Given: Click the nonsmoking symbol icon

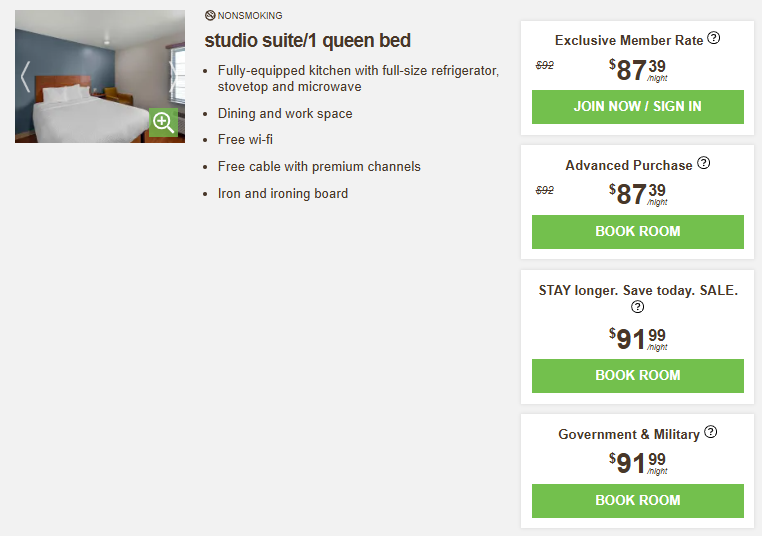Looking at the screenshot, I should (x=210, y=15).
